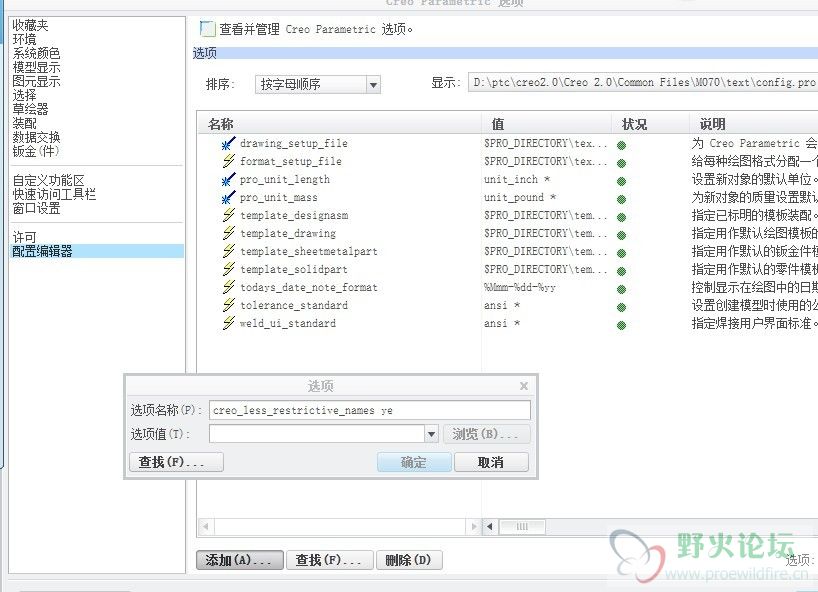The height and width of the screenshot is (592, 818).
Task: Click 查找(F)... in the 选项 dialog
Action: click(x=176, y=462)
